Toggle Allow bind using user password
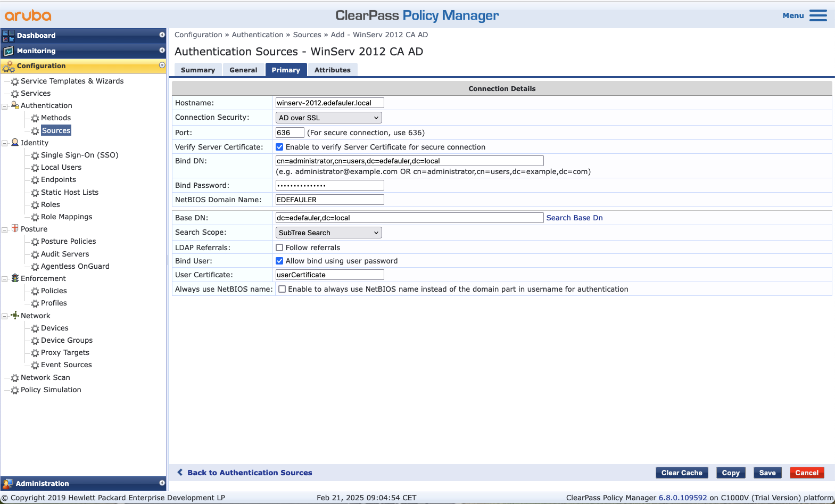Image resolution: width=835 pixels, height=504 pixels. tap(279, 261)
